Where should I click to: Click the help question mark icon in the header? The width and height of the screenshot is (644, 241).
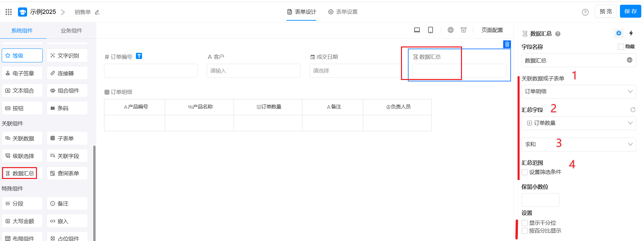click(585, 12)
